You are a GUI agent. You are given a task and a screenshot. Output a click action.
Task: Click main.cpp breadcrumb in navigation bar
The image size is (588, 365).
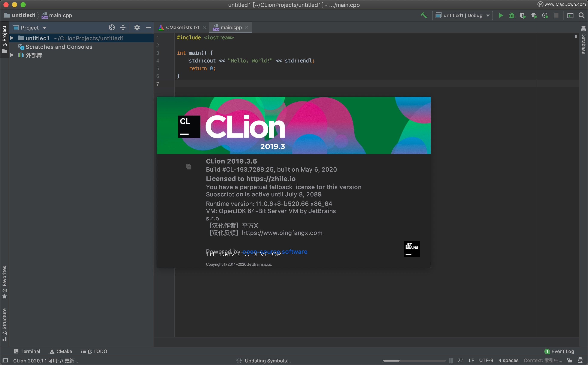click(57, 15)
